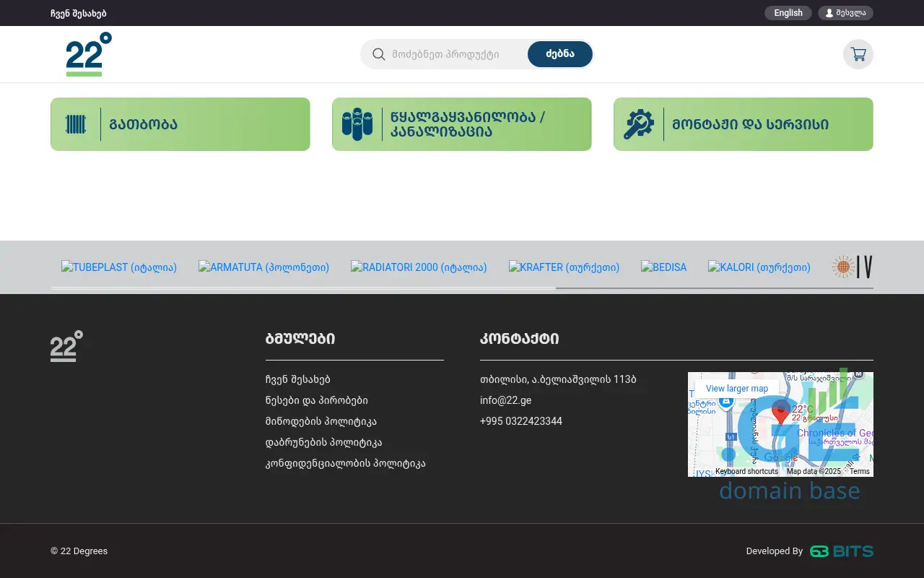This screenshot has width=924, height=578.
Task: Open the მონტაჟი და სერვისი category
Action: pyautogui.click(x=750, y=124)
